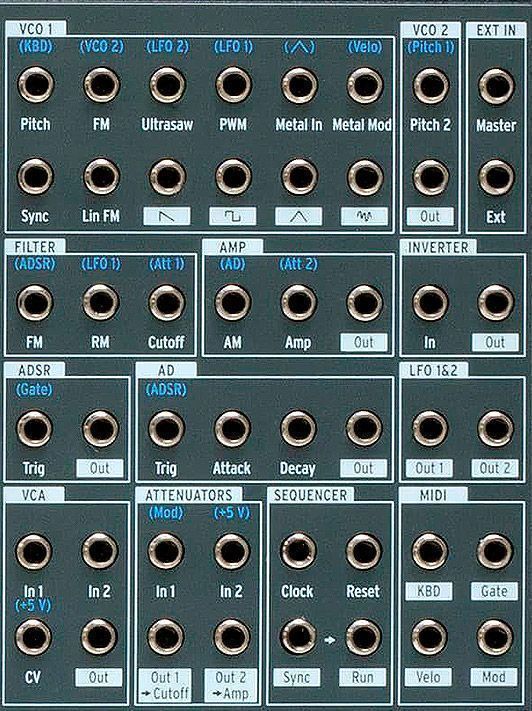Screen dimensions: 532x711
Task: Select the SEQUENCER Clock jack
Action: tap(298, 551)
